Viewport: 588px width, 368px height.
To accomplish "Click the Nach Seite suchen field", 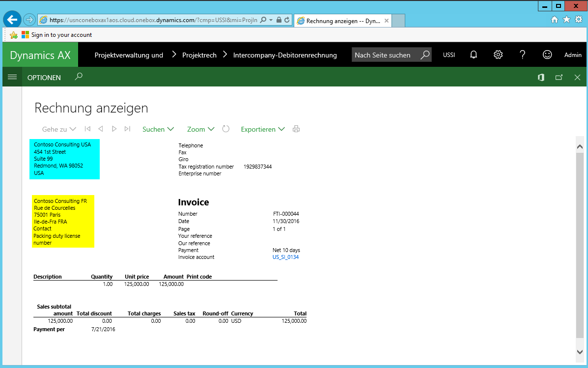I will (x=386, y=55).
